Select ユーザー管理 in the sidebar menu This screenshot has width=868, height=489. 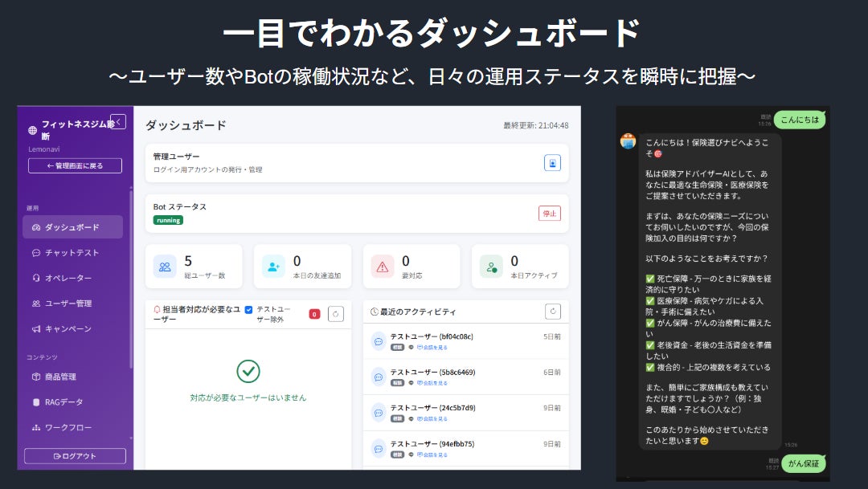point(35,303)
